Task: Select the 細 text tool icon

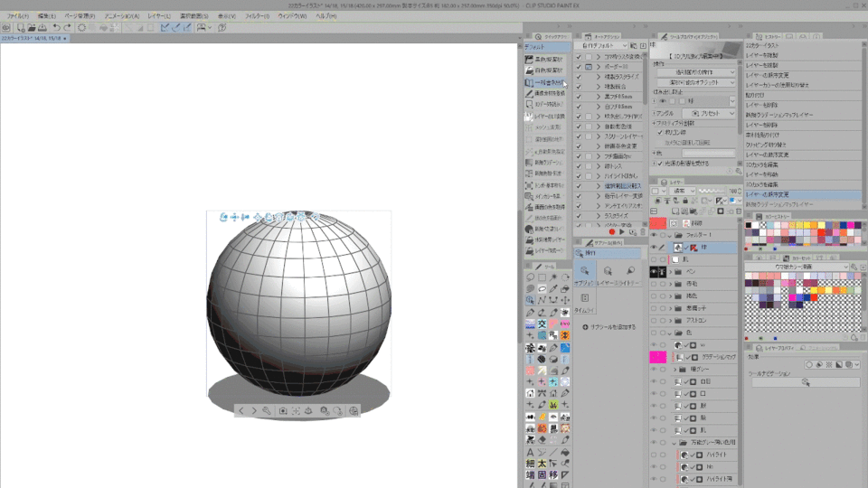Action: [530, 464]
